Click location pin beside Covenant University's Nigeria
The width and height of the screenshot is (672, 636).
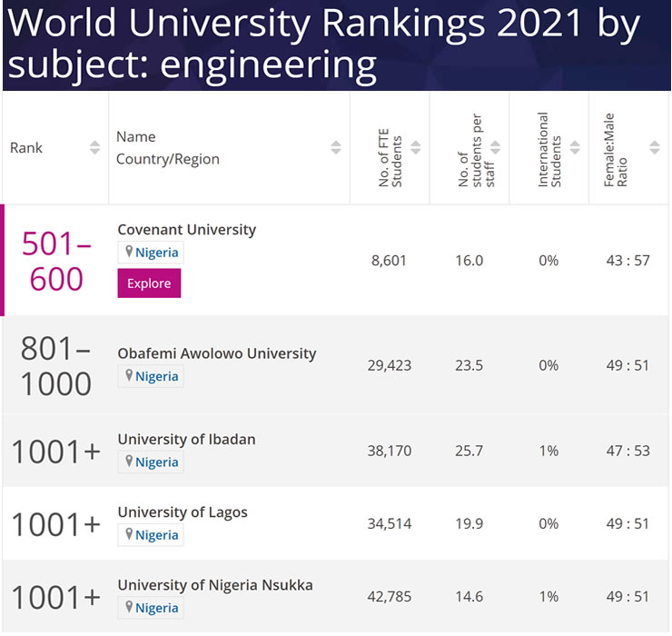[x=129, y=252]
